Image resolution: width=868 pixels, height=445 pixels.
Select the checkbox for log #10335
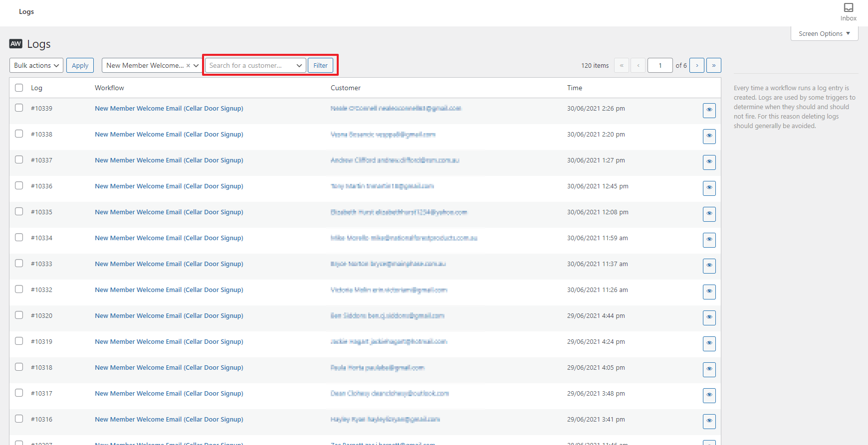tap(19, 211)
